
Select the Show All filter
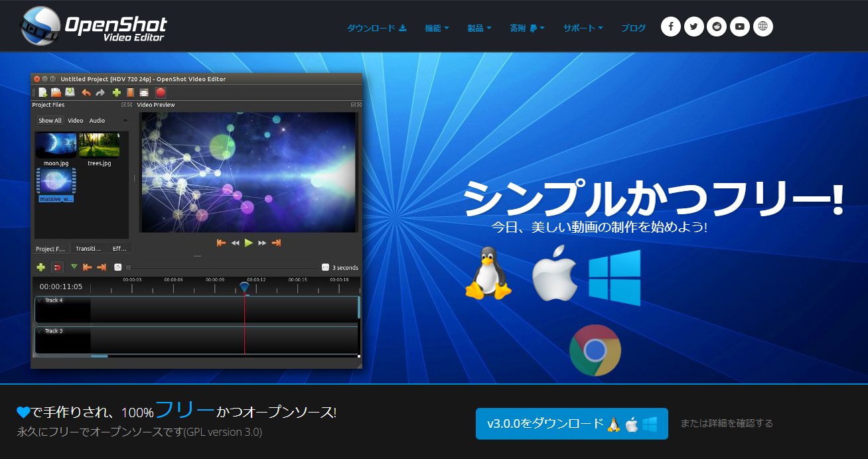pyautogui.click(x=50, y=121)
